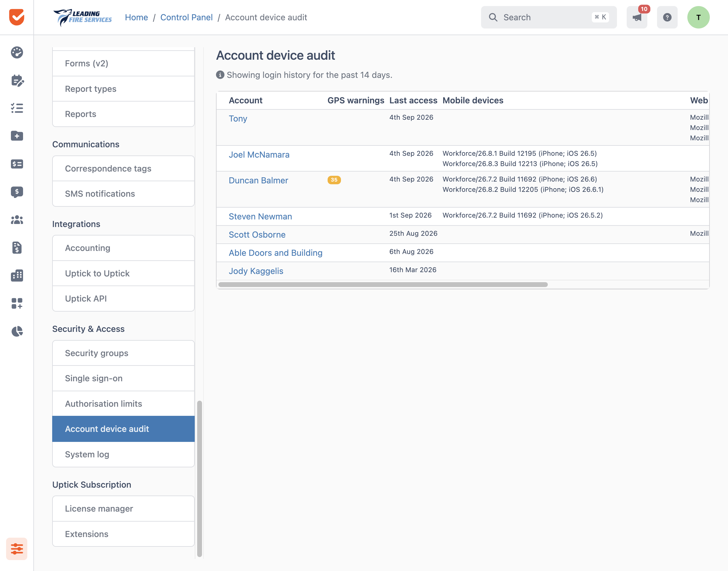Open the dollar speech bubble icon

(17, 192)
